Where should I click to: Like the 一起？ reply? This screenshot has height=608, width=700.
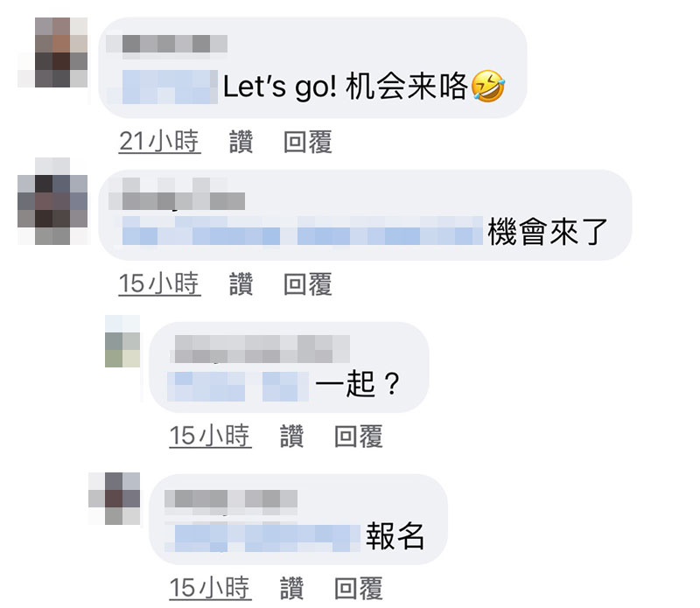[292, 437]
